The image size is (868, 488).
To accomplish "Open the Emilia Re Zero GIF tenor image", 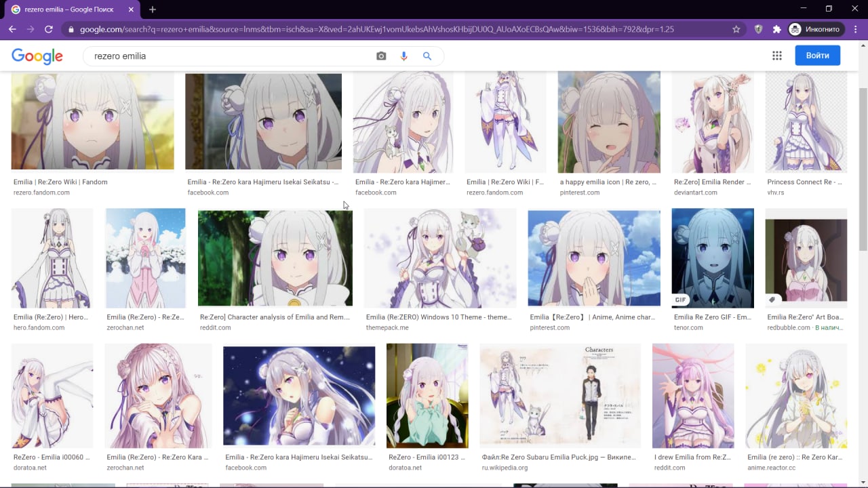I will point(713,258).
